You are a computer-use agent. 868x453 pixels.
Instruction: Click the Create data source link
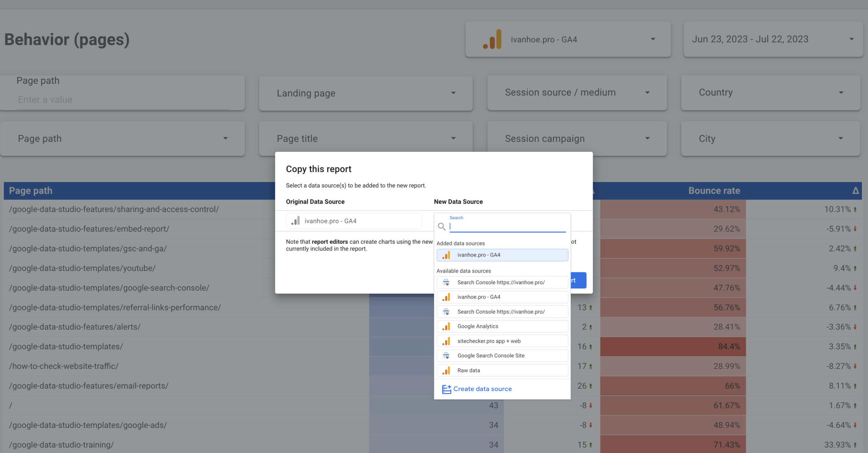[482, 389]
